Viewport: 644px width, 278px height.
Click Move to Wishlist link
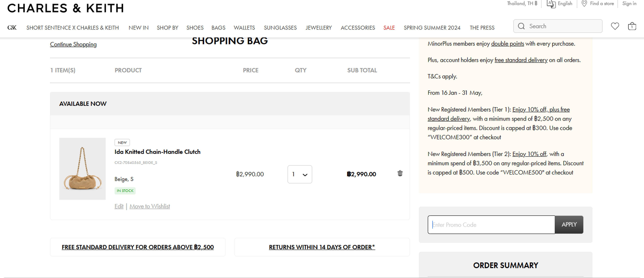[149, 206]
